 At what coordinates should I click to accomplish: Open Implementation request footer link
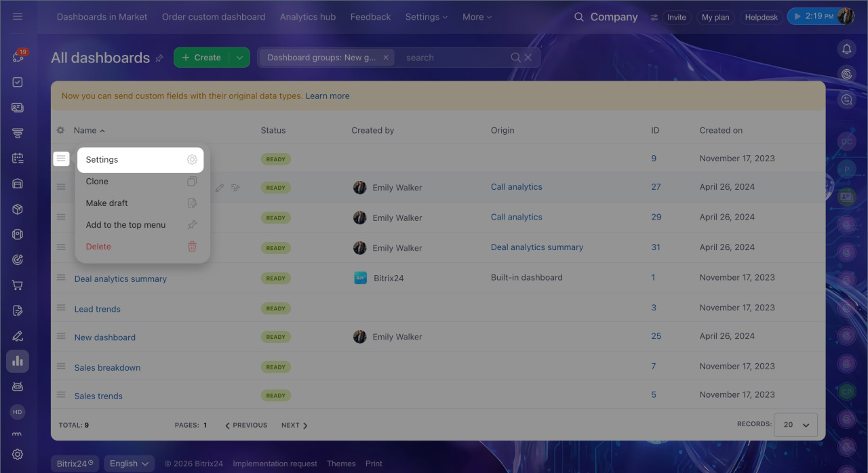[275, 464]
